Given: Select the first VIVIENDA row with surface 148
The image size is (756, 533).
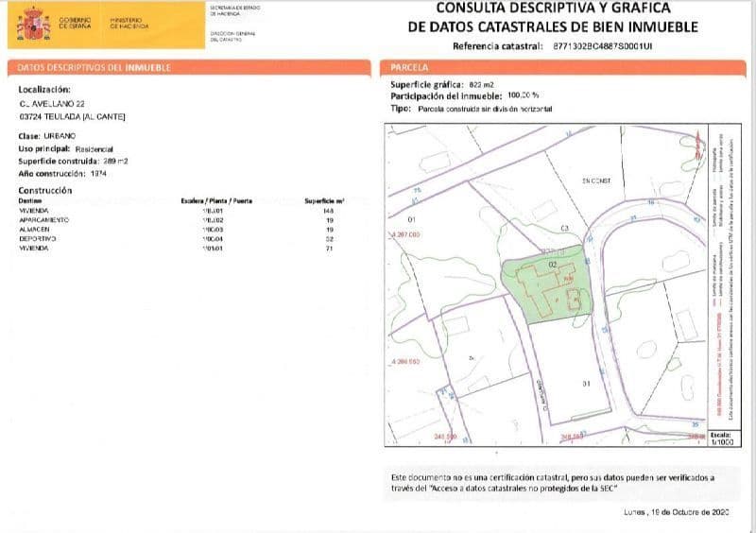Looking at the screenshot, I should (x=176, y=211).
